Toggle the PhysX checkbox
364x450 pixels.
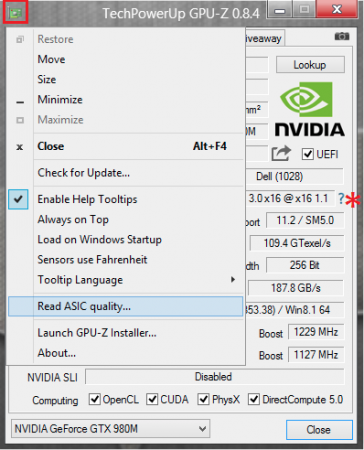203,399
